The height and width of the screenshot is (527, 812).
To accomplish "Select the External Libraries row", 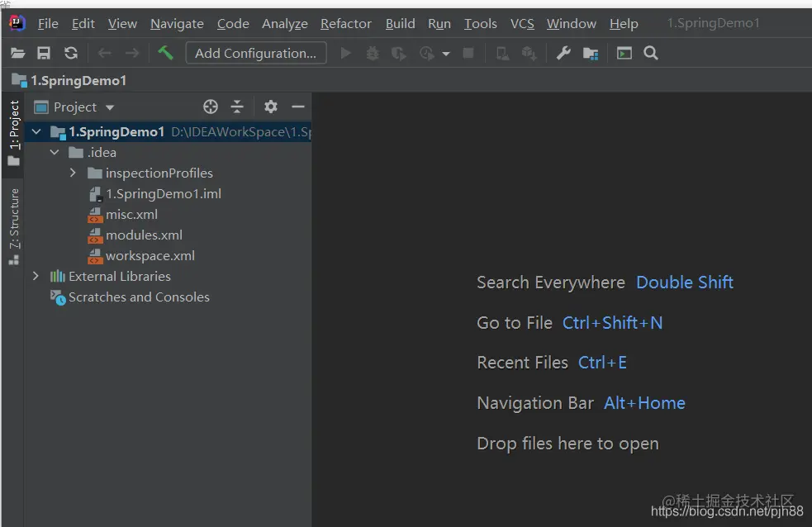I will tap(169, 277).
